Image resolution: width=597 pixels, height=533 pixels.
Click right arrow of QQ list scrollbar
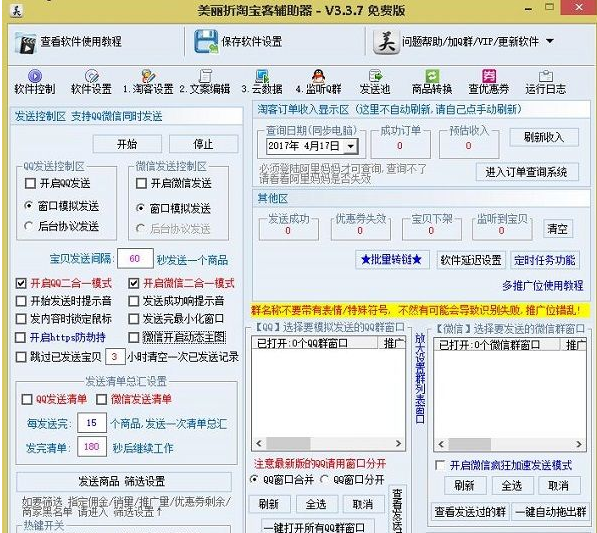click(398, 444)
